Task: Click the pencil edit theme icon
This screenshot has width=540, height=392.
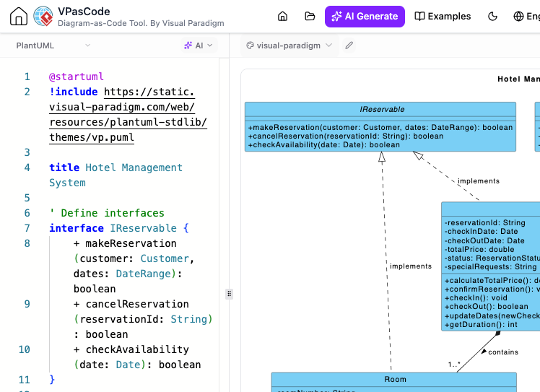Action: tap(349, 45)
